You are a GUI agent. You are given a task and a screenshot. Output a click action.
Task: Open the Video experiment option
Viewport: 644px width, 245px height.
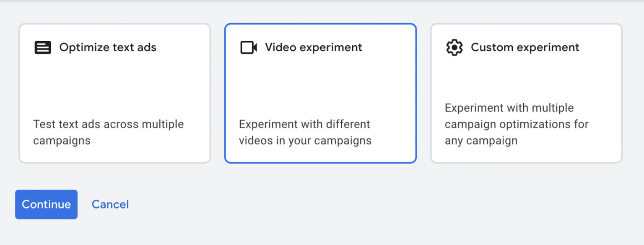coord(320,92)
